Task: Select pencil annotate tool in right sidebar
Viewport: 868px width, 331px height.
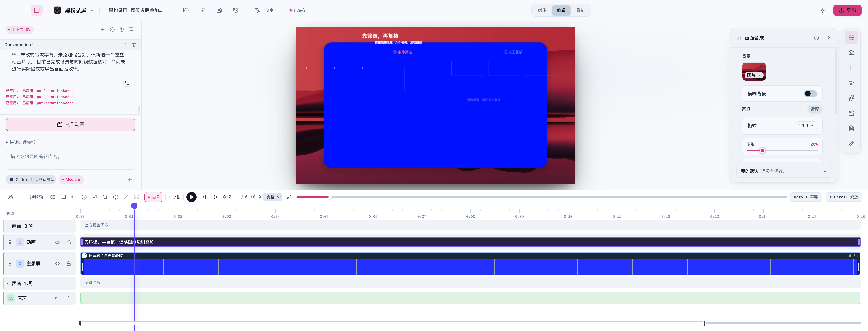Action: [851, 144]
